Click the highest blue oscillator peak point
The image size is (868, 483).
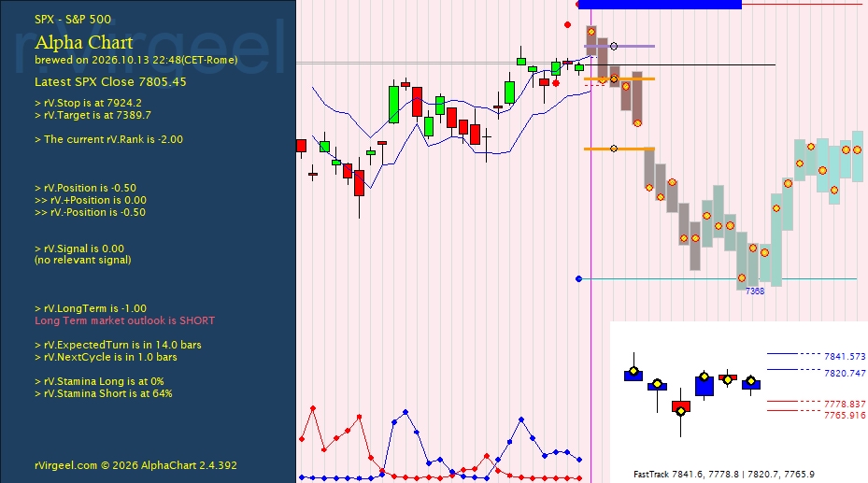click(406, 412)
